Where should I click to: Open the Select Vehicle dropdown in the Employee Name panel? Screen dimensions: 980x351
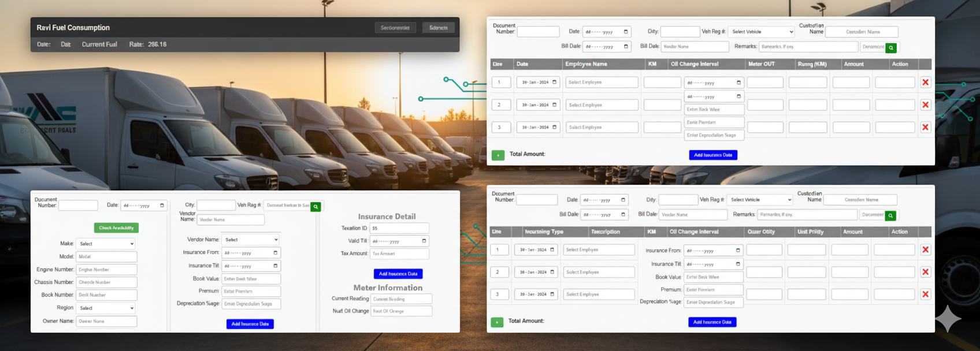point(761,32)
